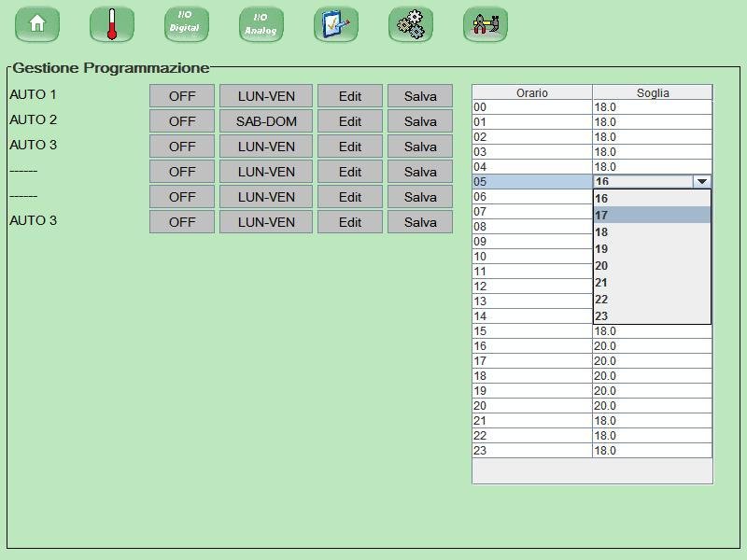
Task: Click the settings gears icon
Action: tap(411, 24)
